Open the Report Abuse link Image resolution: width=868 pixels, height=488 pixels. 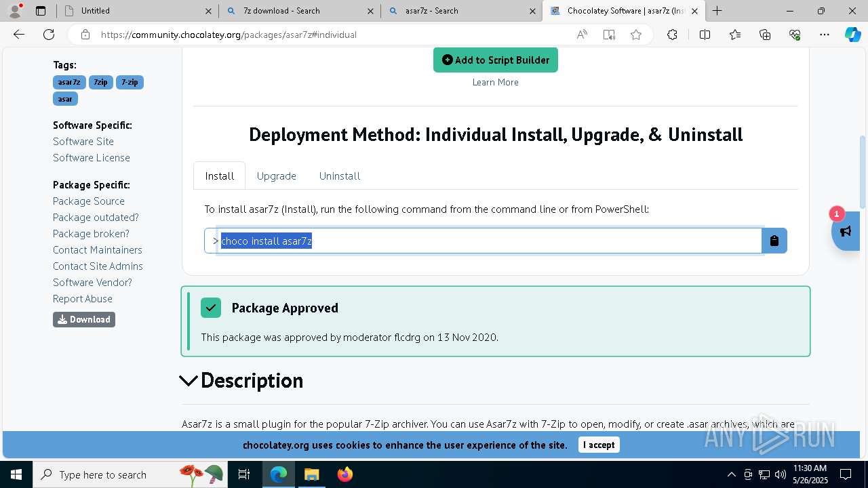point(83,298)
